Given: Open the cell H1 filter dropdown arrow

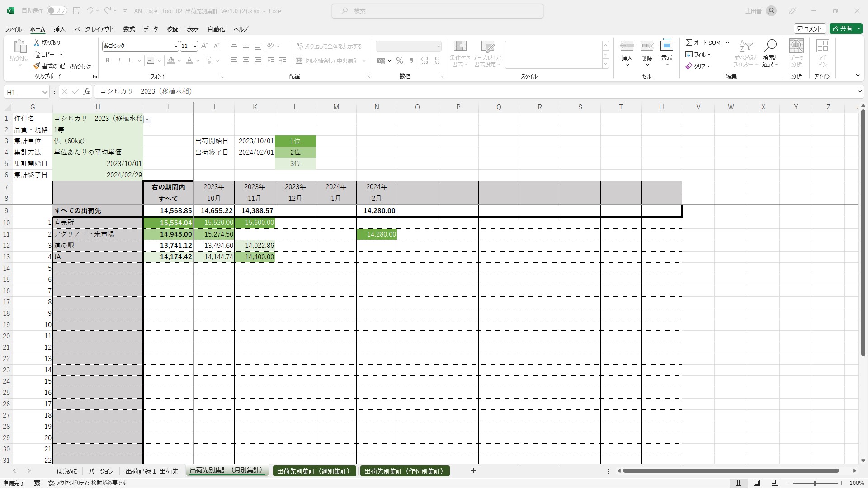Looking at the screenshot, I should pyautogui.click(x=147, y=119).
